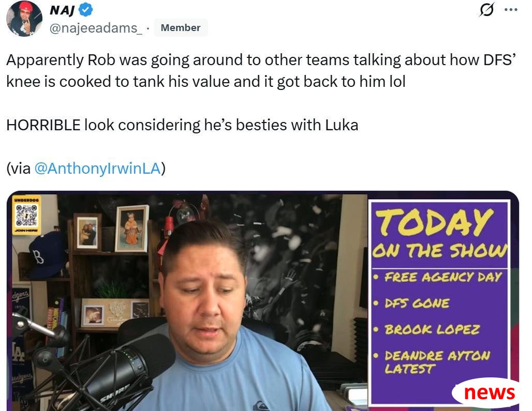Click the TODAY ON THE SHOW panel
Screen dimensions: 532x411
[x=440, y=301]
